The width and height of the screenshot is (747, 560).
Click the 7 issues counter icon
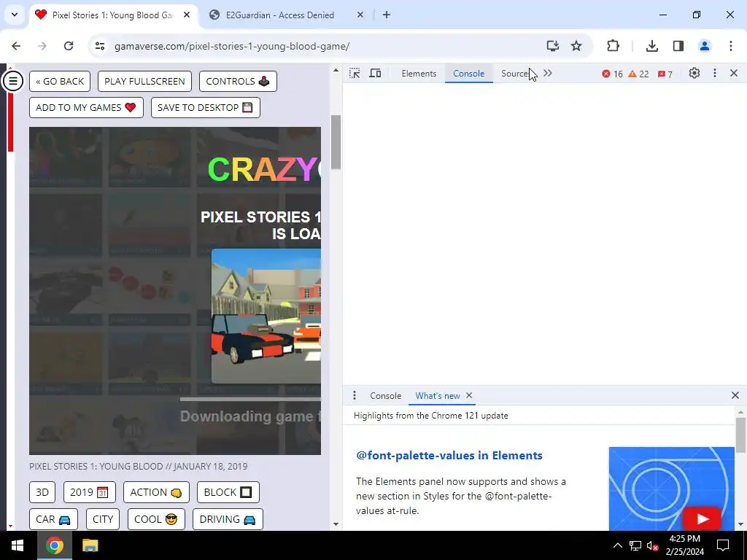click(665, 74)
